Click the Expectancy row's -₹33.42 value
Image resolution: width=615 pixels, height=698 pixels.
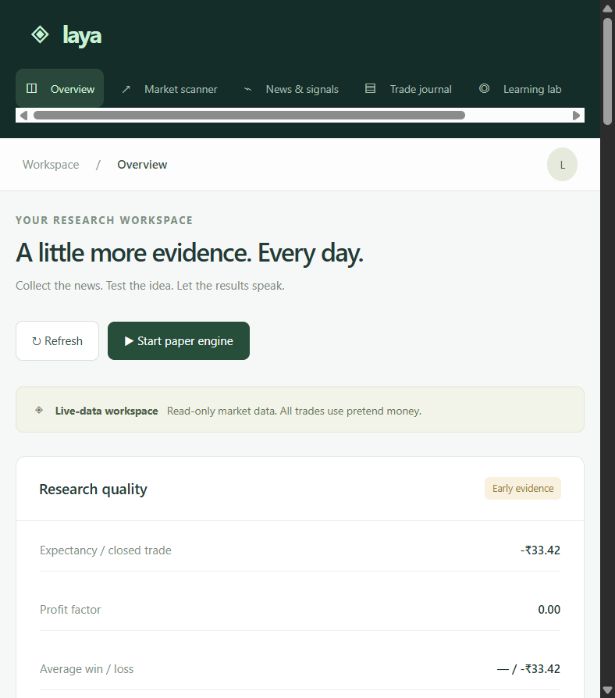pyautogui.click(x=540, y=550)
